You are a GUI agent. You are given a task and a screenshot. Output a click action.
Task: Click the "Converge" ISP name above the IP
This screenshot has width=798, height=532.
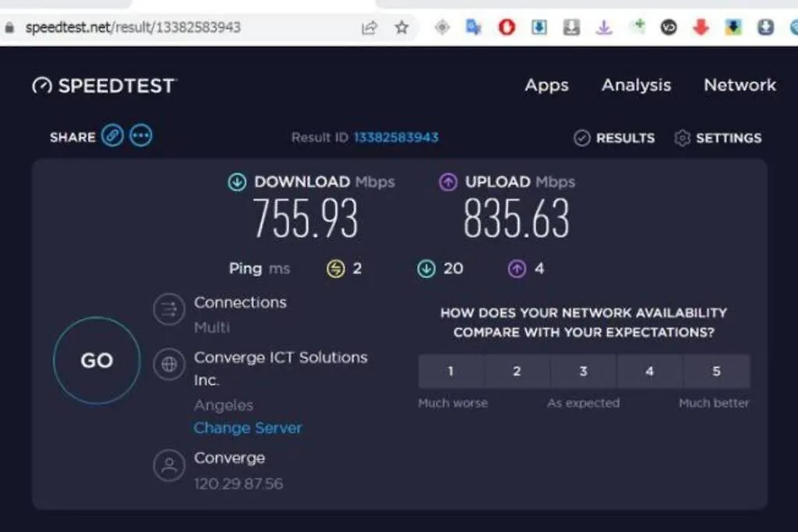pyautogui.click(x=230, y=458)
